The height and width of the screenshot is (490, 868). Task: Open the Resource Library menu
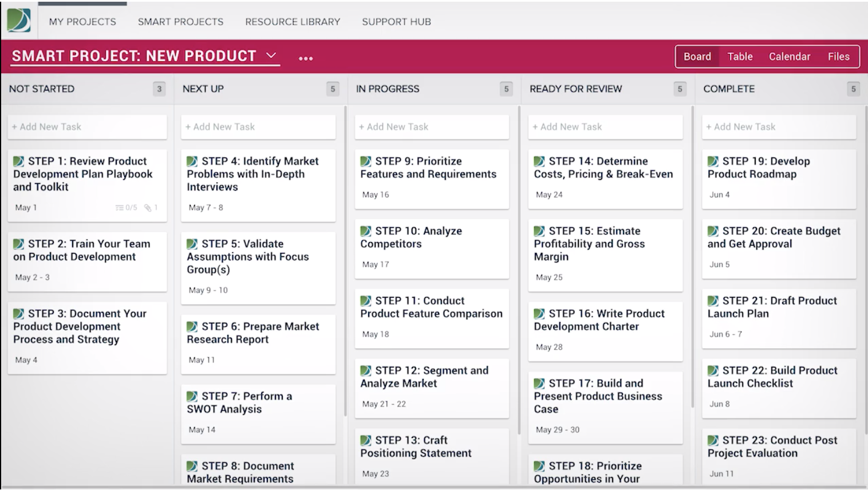[x=293, y=22]
